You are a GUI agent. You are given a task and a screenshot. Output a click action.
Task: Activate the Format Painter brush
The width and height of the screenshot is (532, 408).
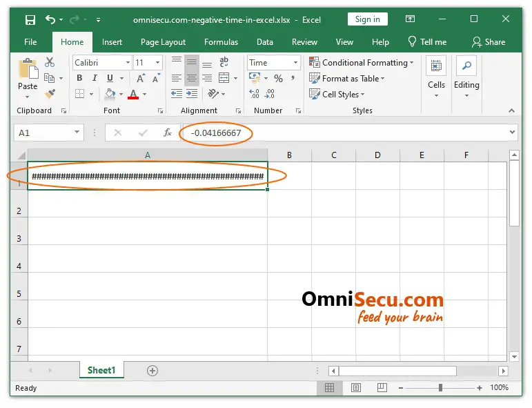pos(50,94)
